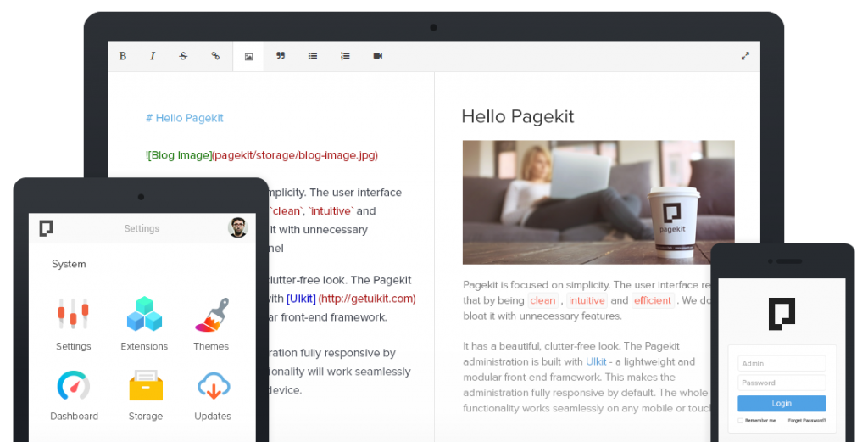Open Settings from the tablet's sliders icon

tap(73, 314)
